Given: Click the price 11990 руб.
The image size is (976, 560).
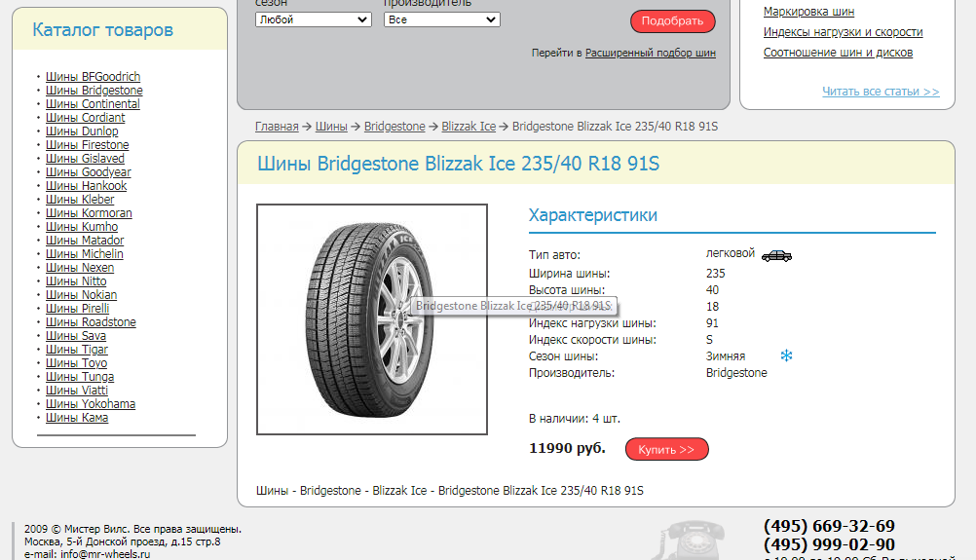Looking at the screenshot, I should [x=567, y=449].
